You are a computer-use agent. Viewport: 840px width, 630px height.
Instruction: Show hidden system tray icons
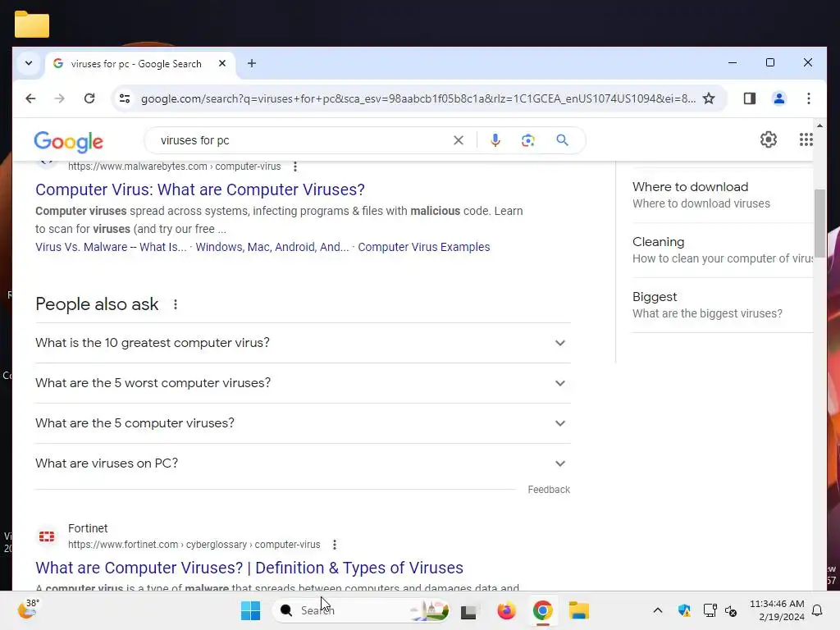658,610
